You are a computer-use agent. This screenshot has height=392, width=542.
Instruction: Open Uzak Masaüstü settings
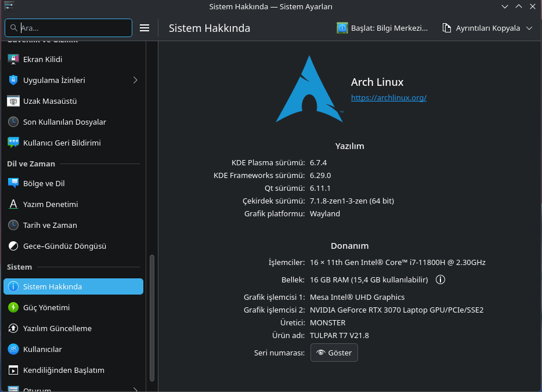(x=73, y=101)
